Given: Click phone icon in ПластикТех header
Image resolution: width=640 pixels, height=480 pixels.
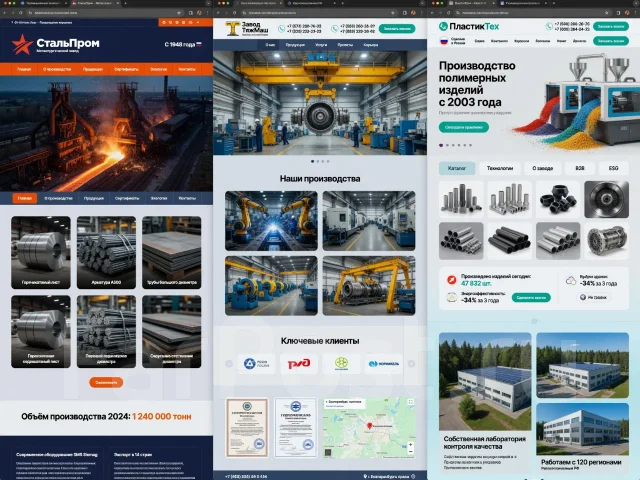Looking at the screenshot, I should [x=549, y=27].
